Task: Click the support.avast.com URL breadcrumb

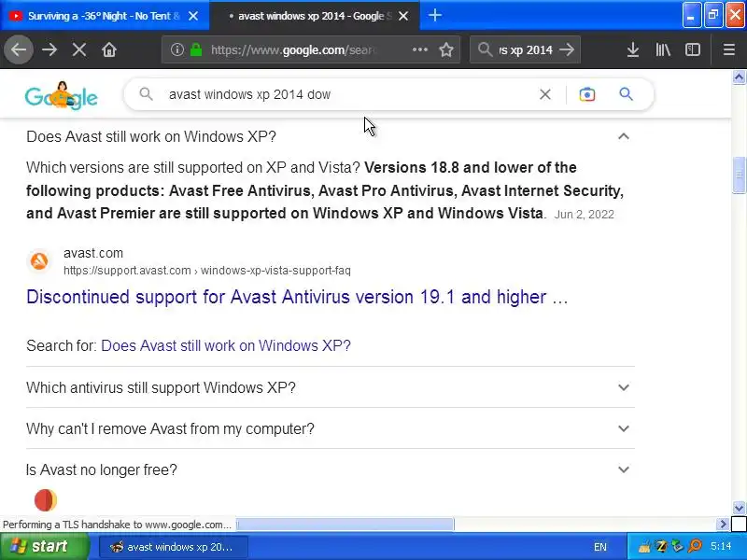Action: click(206, 271)
